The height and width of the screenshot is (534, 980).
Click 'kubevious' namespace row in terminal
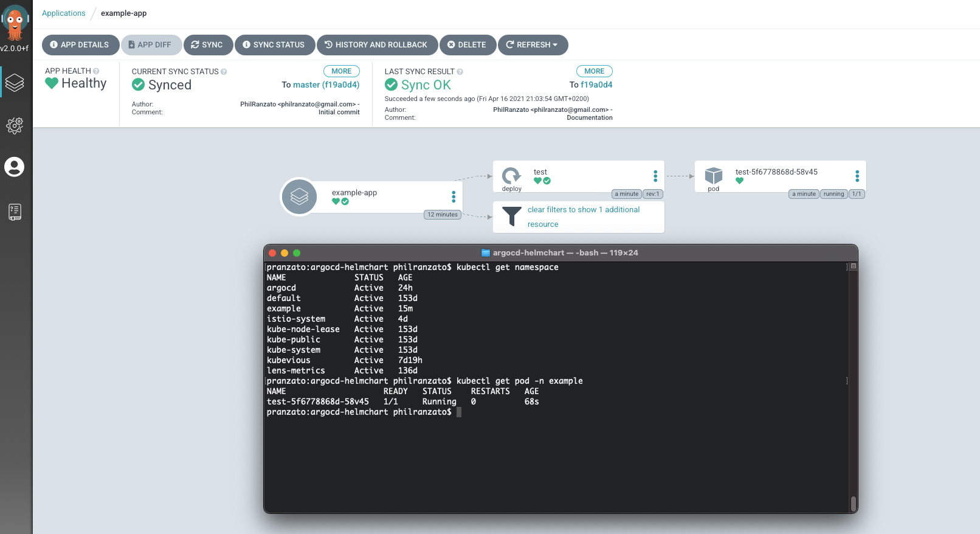[x=345, y=361]
